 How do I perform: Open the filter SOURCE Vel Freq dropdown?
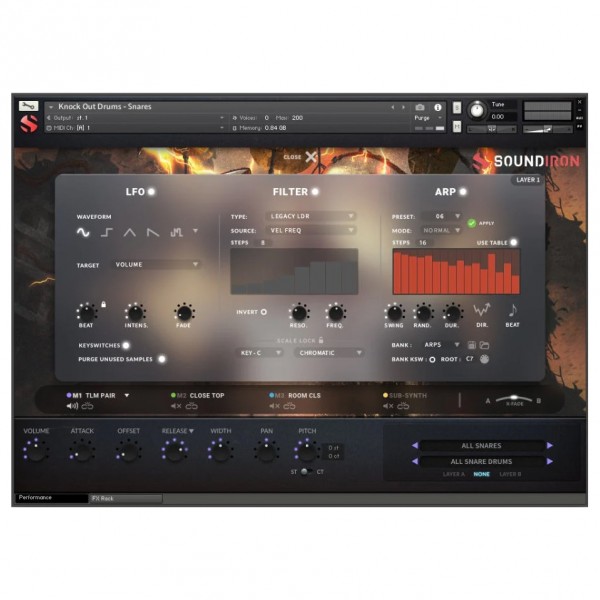point(311,230)
